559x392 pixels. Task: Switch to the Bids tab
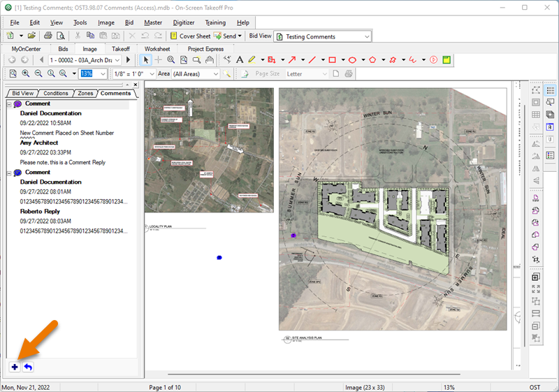point(63,49)
